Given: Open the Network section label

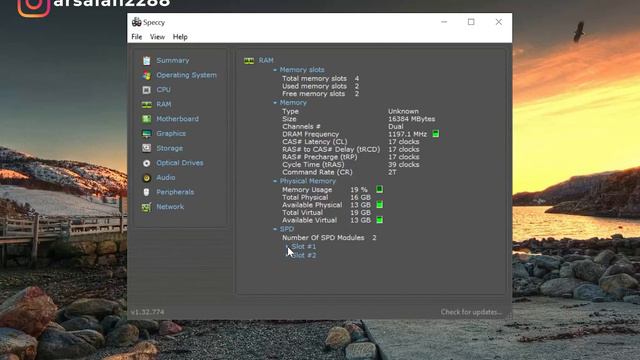Looking at the screenshot, I should (x=170, y=207).
